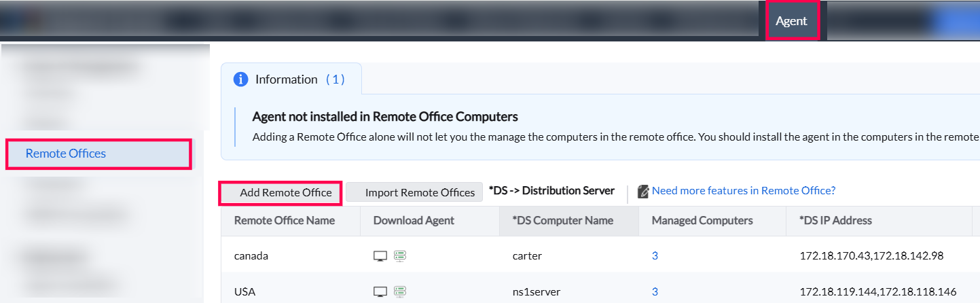Open managed computers count for canada

pos(655,256)
